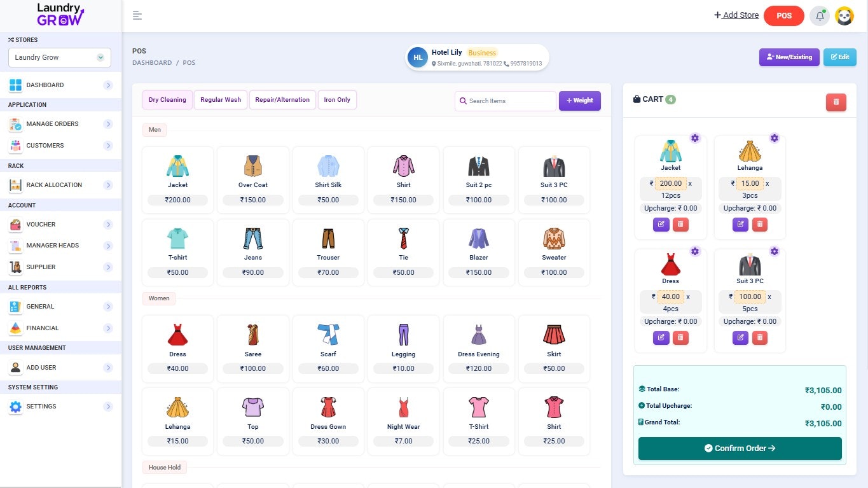The image size is (868, 488).
Task: Add Scarf item to cart
Action: click(328, 349)
